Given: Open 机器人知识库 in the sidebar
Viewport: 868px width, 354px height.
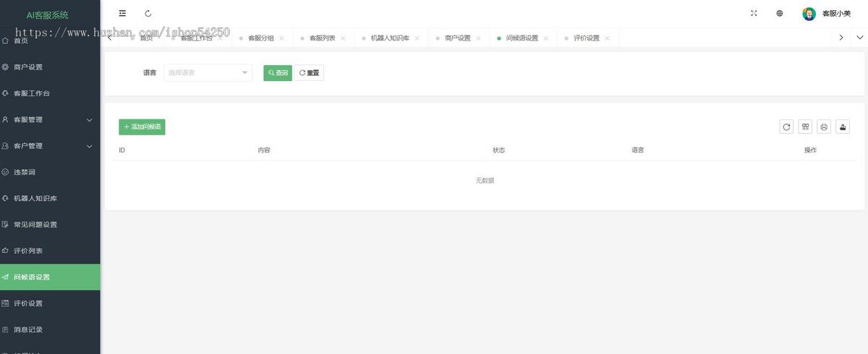Looking at the screenshot, I should click(50, 198).
